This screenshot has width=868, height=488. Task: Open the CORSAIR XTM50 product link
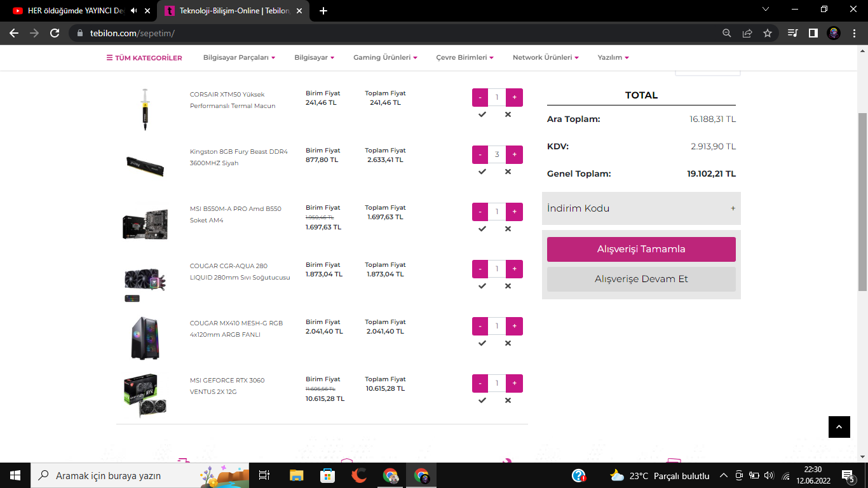tap(233, 100)
